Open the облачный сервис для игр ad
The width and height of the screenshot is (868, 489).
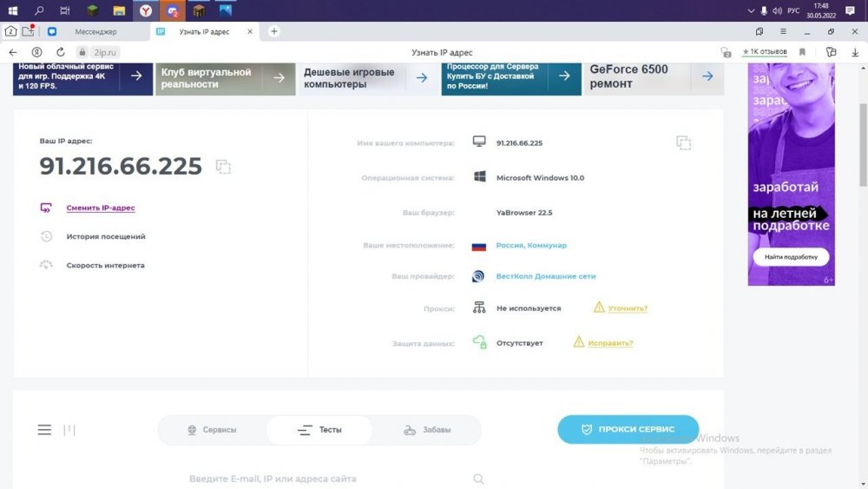point(82,77)
